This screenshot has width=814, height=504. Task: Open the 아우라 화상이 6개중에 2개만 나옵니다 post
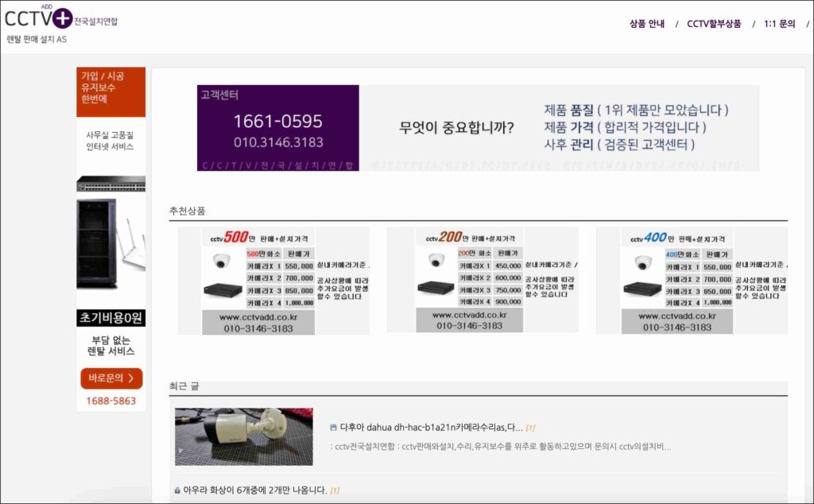coord(255,490)
